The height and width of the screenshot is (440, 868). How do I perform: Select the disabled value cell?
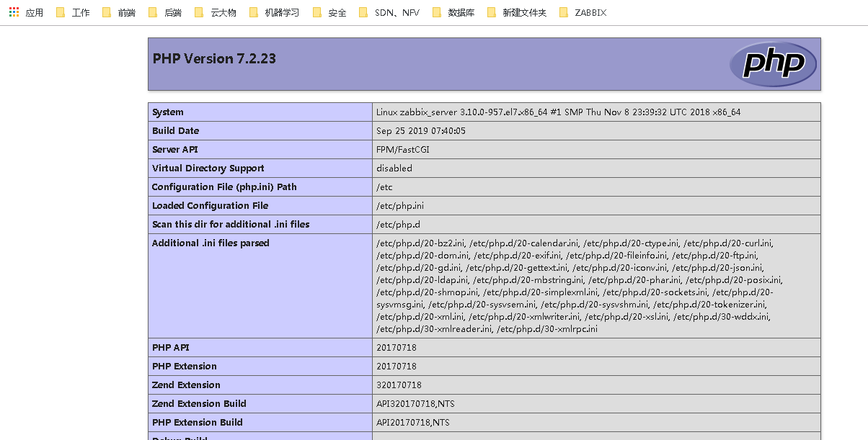point(596,169)
